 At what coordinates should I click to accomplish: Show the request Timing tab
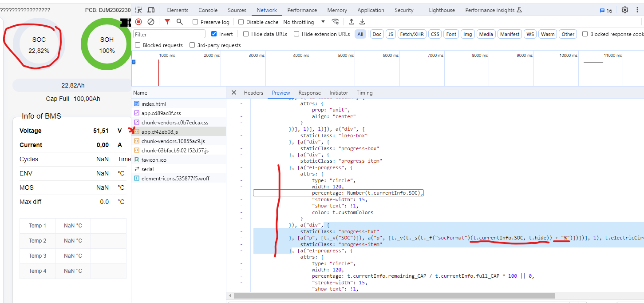point(364,93)
